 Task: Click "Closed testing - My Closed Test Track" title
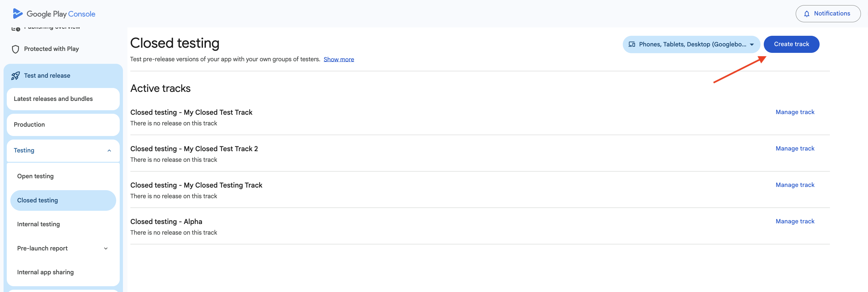pos(191,112)
